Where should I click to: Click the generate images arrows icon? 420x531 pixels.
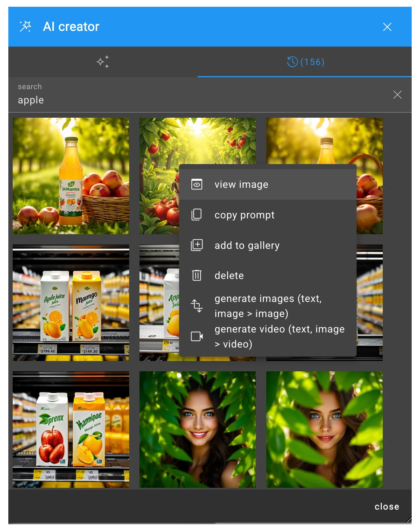197,306
